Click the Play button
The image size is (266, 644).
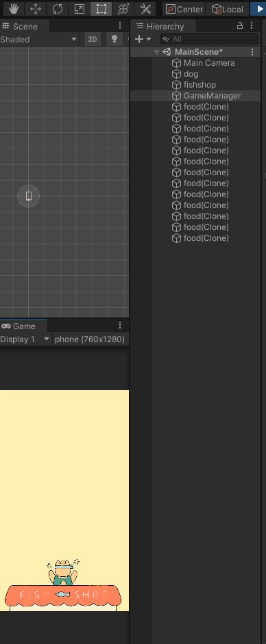260,9
